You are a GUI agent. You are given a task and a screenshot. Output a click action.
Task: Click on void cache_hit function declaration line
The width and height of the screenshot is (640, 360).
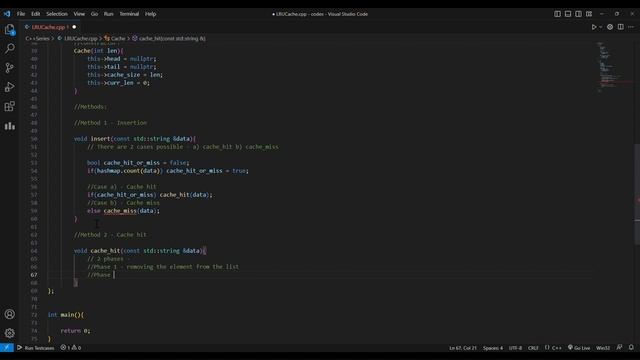pos(140,251)
